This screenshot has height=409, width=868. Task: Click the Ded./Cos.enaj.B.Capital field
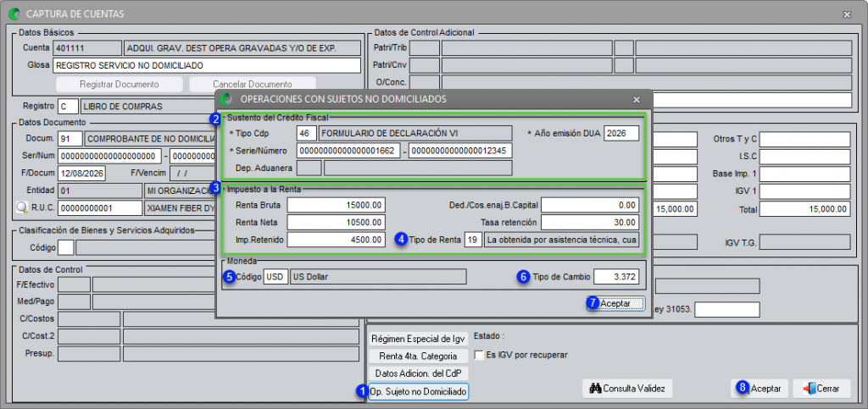590,206
